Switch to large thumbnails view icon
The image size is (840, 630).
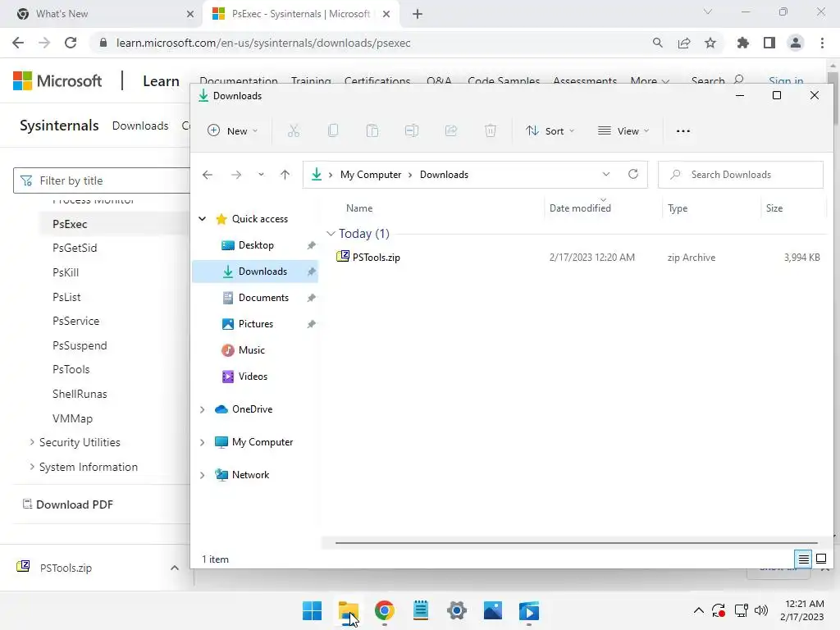click(820, 559)
